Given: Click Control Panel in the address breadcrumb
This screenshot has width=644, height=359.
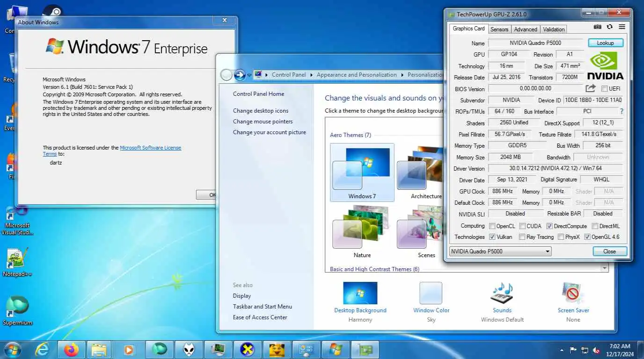Looking at the screenshot, I should point(289,75).
